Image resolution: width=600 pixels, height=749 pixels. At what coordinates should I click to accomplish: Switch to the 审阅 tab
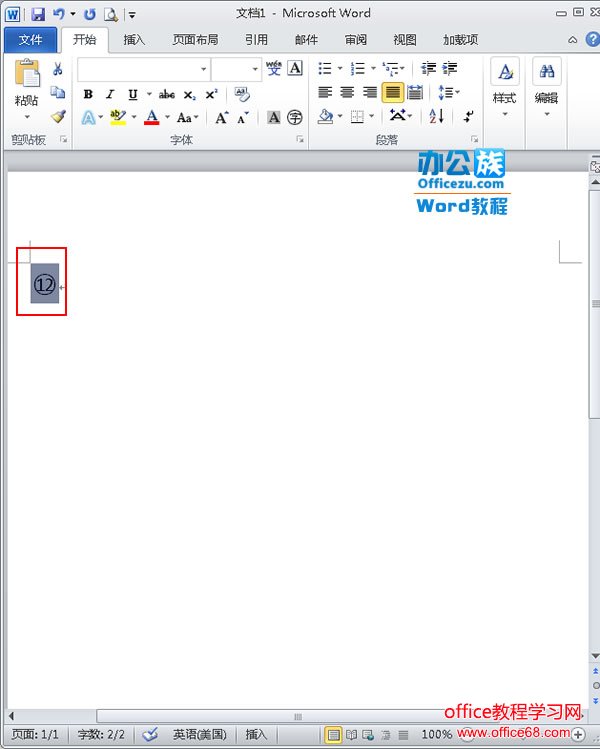pos(356,40)
